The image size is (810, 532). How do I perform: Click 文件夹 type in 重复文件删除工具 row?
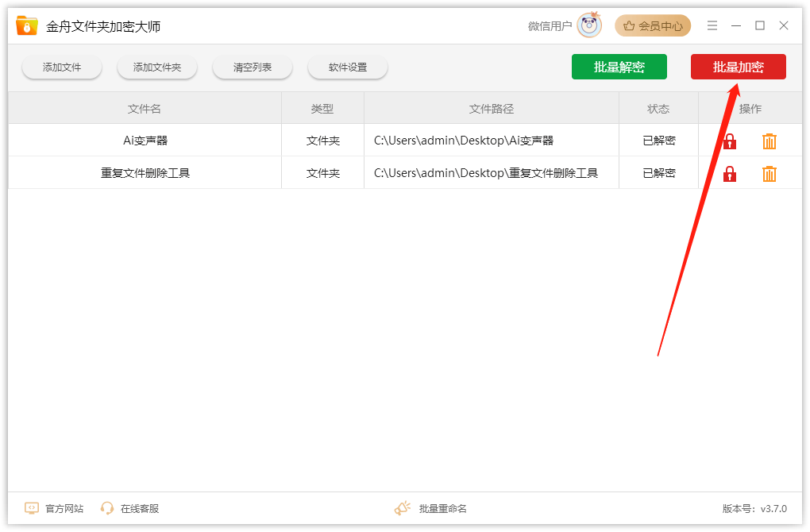coord(323,173)
